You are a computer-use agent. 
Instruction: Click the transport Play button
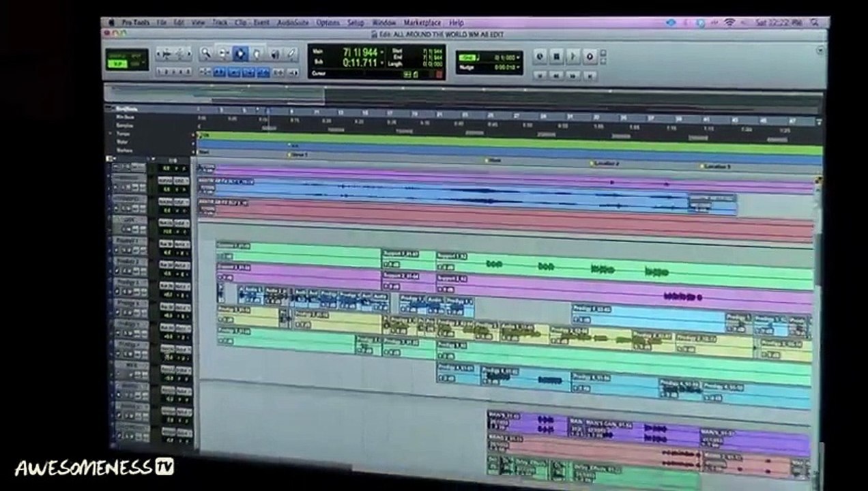click(573, 57)
